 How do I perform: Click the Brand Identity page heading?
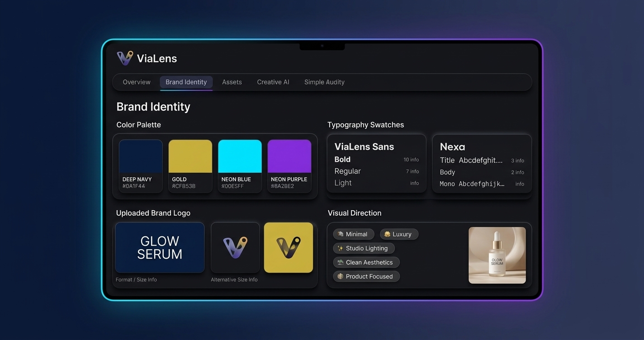[153, 107]
